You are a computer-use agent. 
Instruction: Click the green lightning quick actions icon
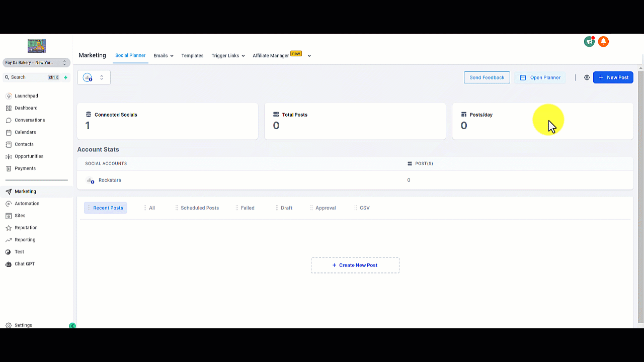[x=65, y=77]
